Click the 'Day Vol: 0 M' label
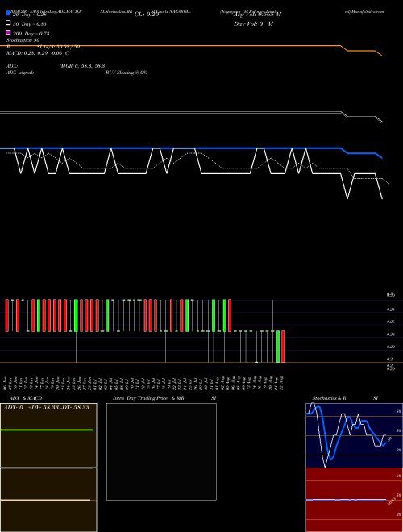403x532 pixels. click(x=253, y=23)
